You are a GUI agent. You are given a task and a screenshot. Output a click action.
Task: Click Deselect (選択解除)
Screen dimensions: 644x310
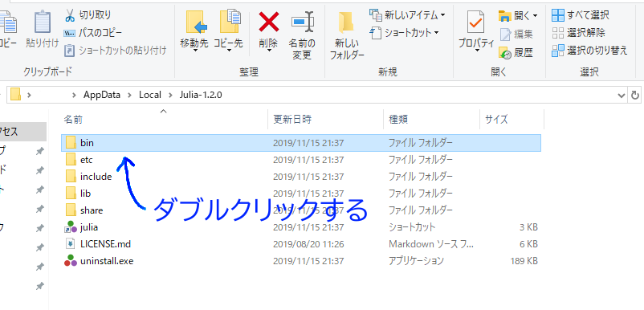coord(578,33)
